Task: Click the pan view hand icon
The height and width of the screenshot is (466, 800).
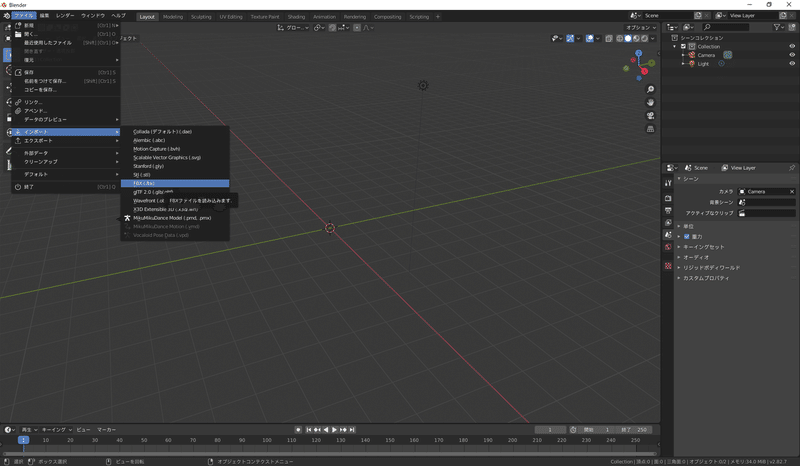Action: (650, 103)
